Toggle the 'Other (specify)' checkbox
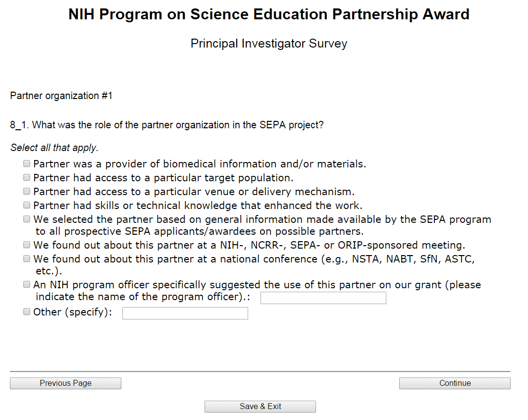 coord(27,312)
